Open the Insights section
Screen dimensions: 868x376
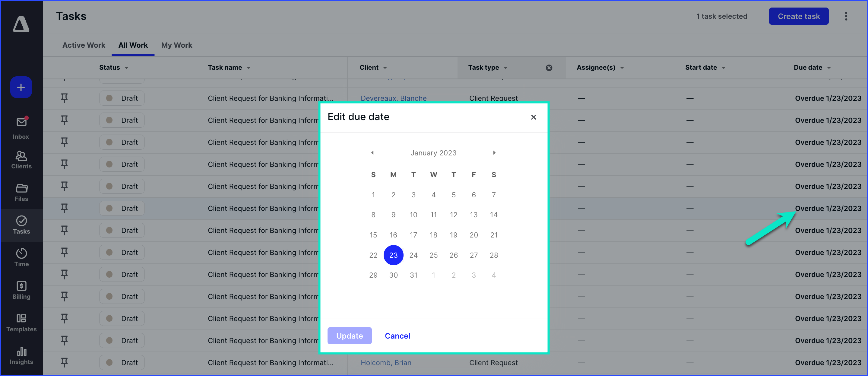click(x=21, y=356)
